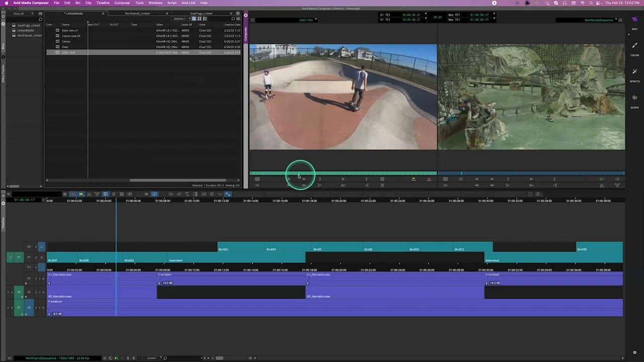This screenshot has height=362, width=644.
Task: Open the Composer menu
Action: pyautogui.click(x=122, y=3)
